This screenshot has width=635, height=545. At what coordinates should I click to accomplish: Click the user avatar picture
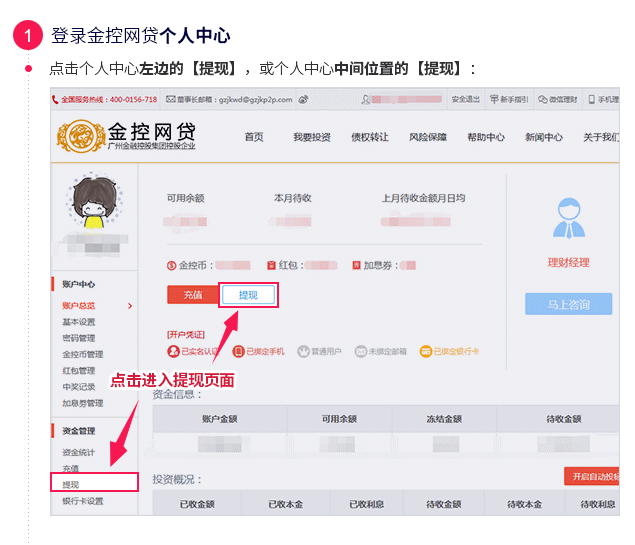pos(95,201)
